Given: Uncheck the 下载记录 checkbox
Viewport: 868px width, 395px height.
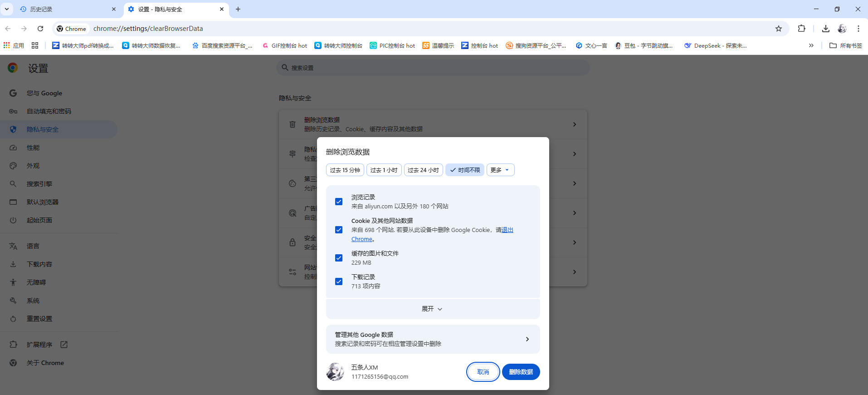Looking at the screenshot, I should click(339, 281).
